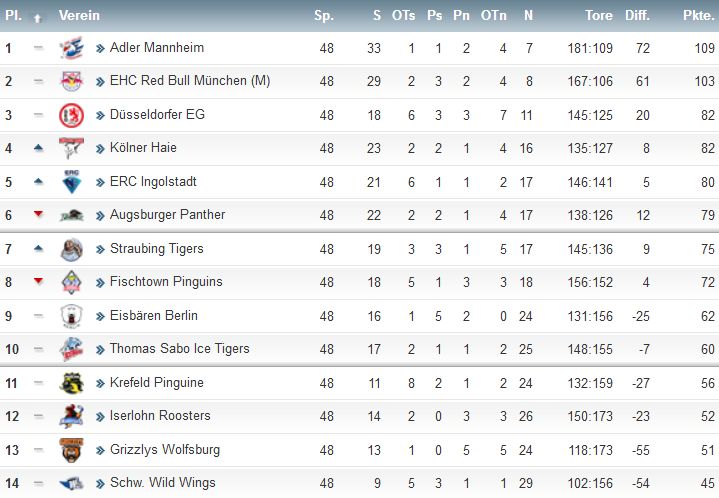This screenshot has width=719, height=498.
Task: Click the EHC Red Bull München logo
Action: [x=72, y=82]
